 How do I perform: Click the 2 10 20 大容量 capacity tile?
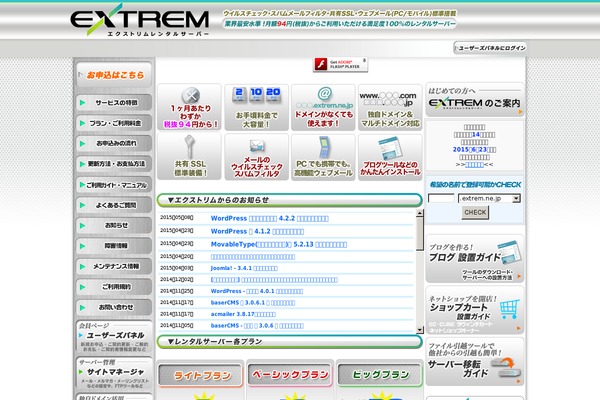coord(256,108)
